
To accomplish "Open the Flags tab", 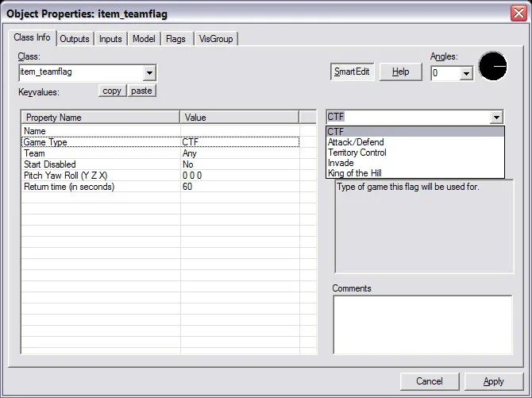I will click(x=175, y=39).
